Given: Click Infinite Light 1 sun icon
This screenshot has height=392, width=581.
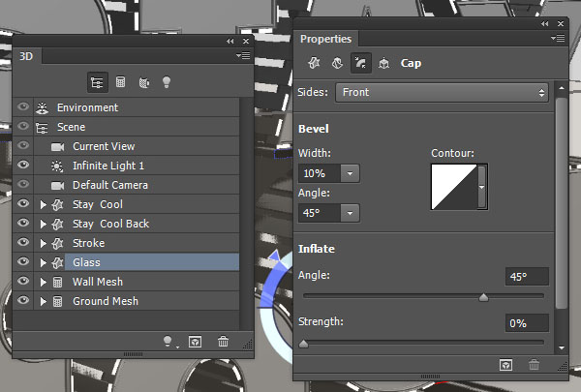Looking at the screenshot, I should pos(57,166).
